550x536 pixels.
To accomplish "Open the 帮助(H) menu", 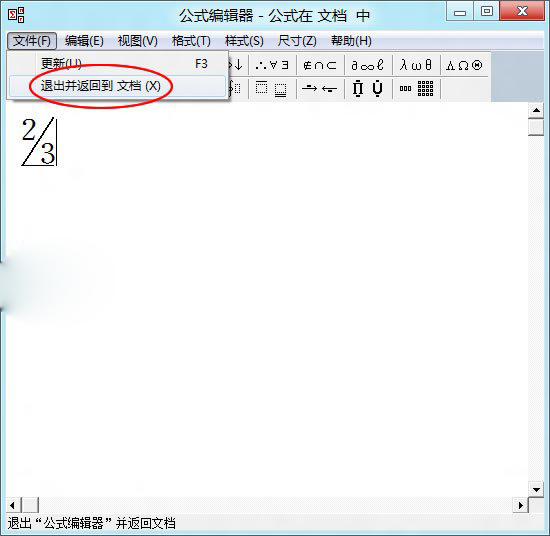I will point(351,41).
